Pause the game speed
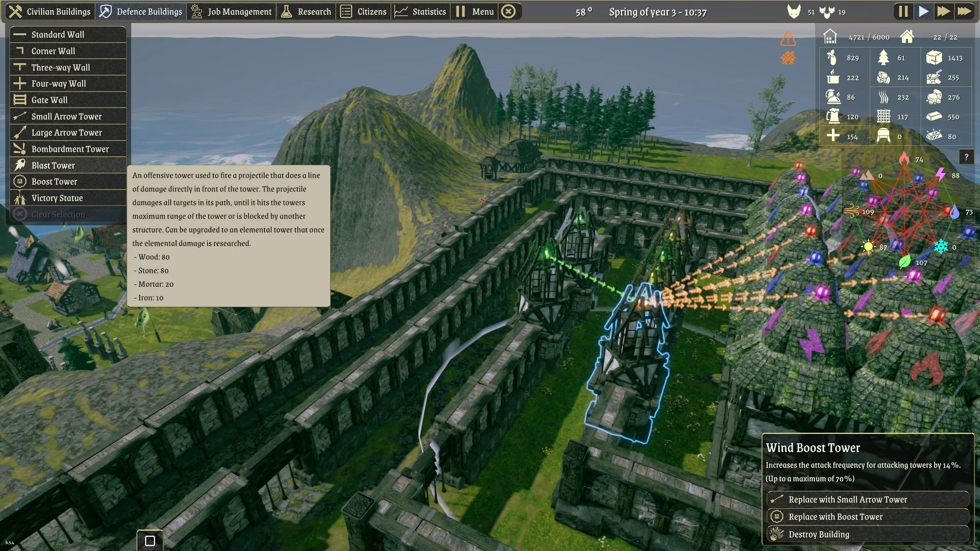The height and width of the screenshot is (551, 980). click(903, 11)
